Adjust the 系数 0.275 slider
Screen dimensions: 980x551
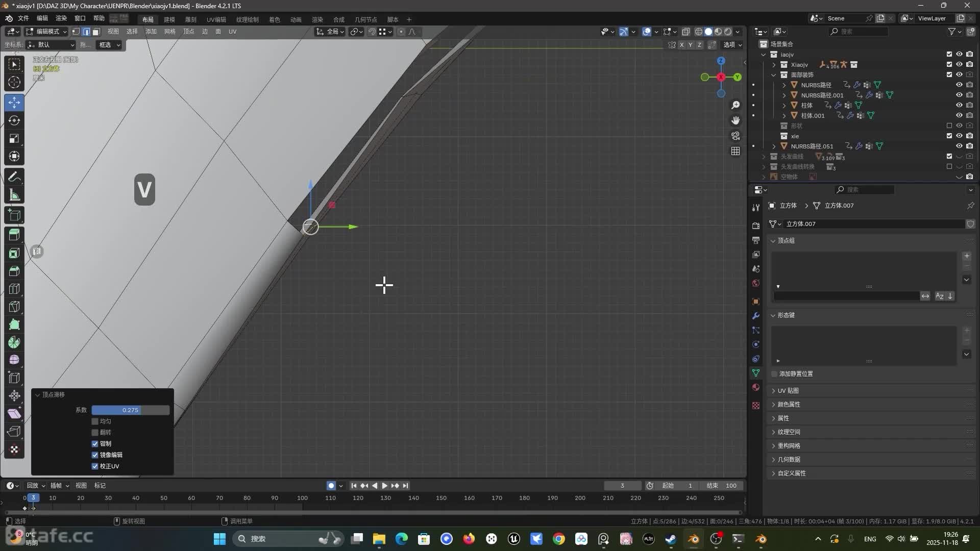[130, 410]
